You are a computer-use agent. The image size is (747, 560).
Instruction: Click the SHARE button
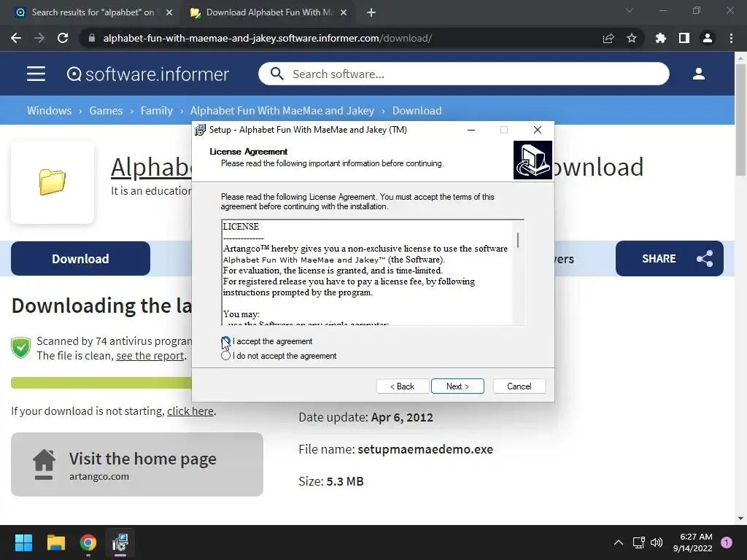click(670, 259)
